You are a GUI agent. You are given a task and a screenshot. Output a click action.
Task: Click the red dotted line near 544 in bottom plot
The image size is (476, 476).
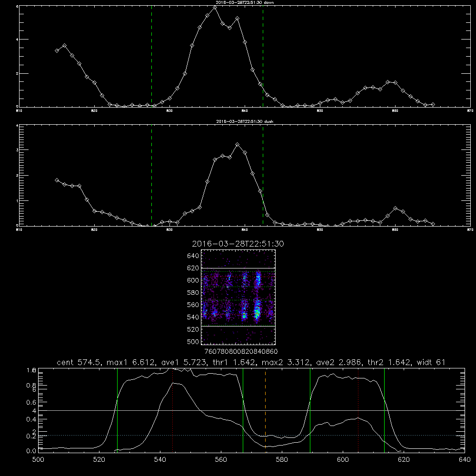(x=172, y=410)
